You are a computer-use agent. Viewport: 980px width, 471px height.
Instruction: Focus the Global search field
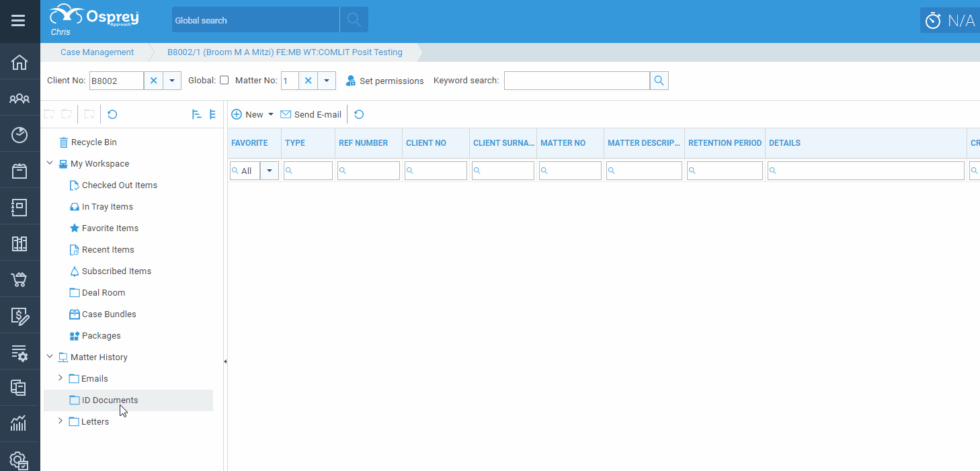(256, 20)
